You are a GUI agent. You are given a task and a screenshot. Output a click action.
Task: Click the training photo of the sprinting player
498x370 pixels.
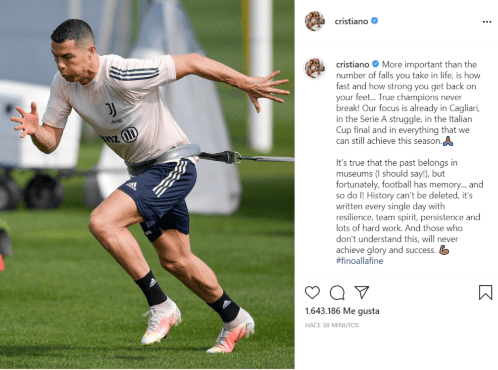click(147, 184)
